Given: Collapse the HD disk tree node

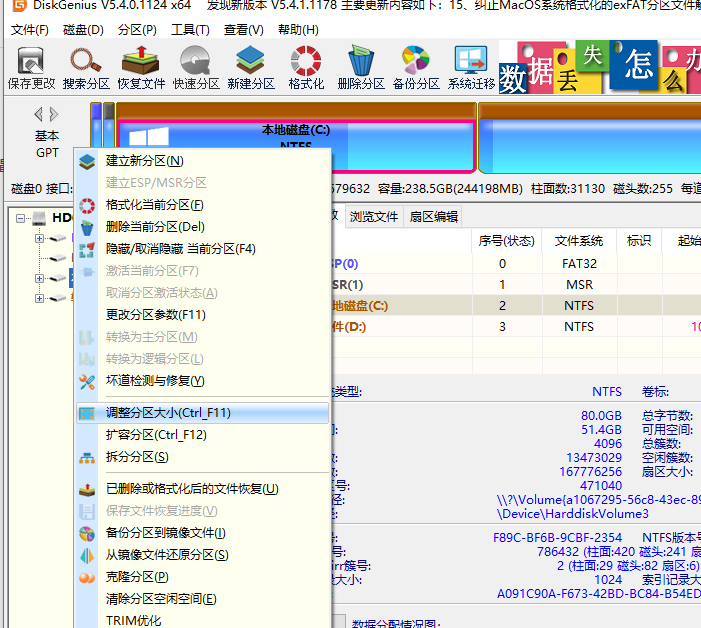Looking at the screenshot, I should pyautogui.click(x=20, y=218).
